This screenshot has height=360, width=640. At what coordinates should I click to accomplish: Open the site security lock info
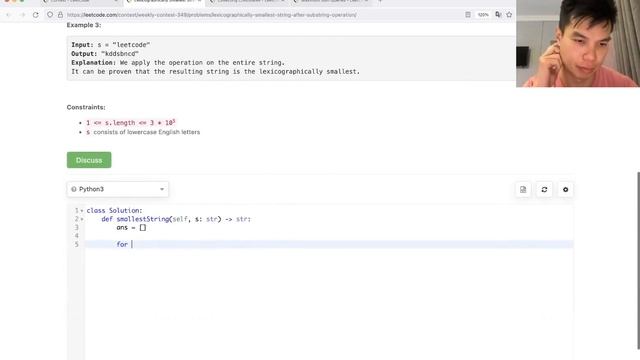pos(60,15)
